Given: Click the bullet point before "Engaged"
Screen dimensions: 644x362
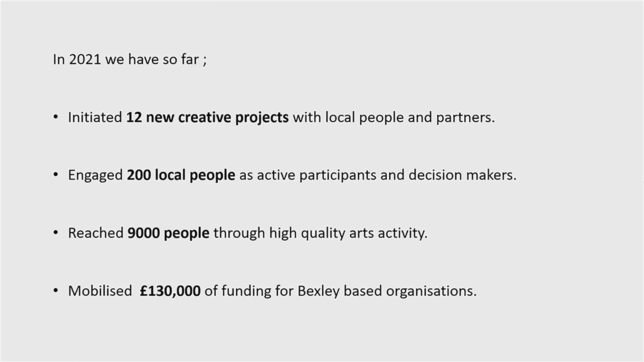Looking at the screenshot, I should point(56,175).
